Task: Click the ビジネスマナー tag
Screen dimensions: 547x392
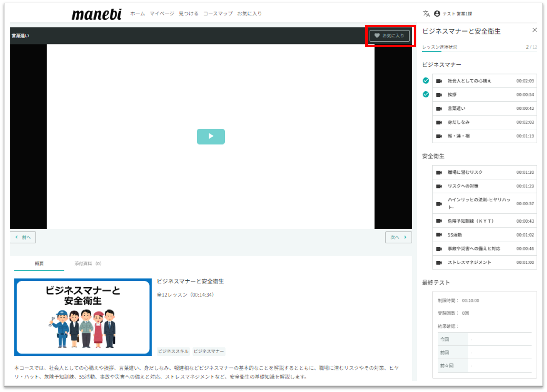Action: pyautogui.click(x=209, y=351)
